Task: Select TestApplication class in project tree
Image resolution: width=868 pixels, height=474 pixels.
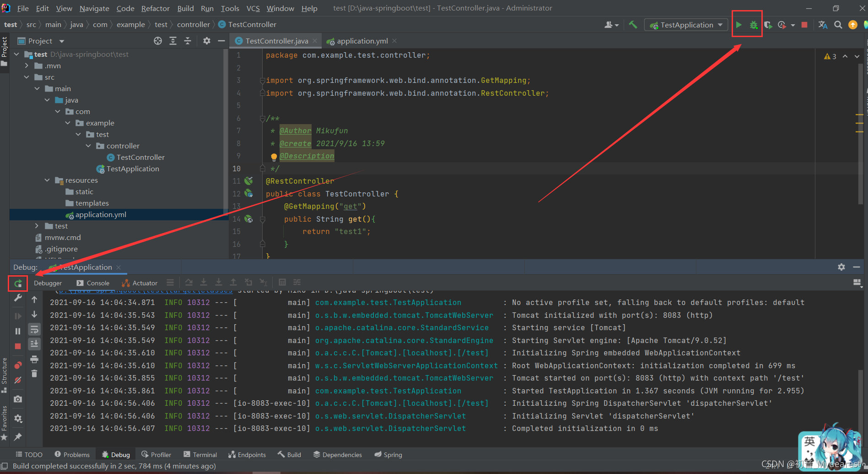Action: 133,169
